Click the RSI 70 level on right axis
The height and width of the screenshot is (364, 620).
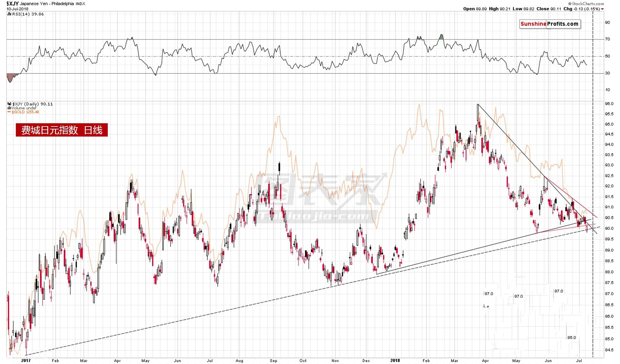pos(607,39)
